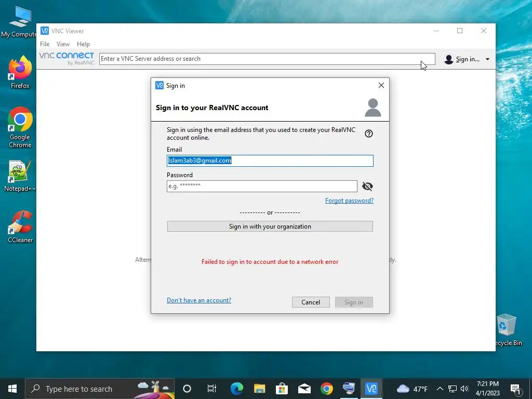
Task: Open the Windows Start menu
Action: pos(12,389)
